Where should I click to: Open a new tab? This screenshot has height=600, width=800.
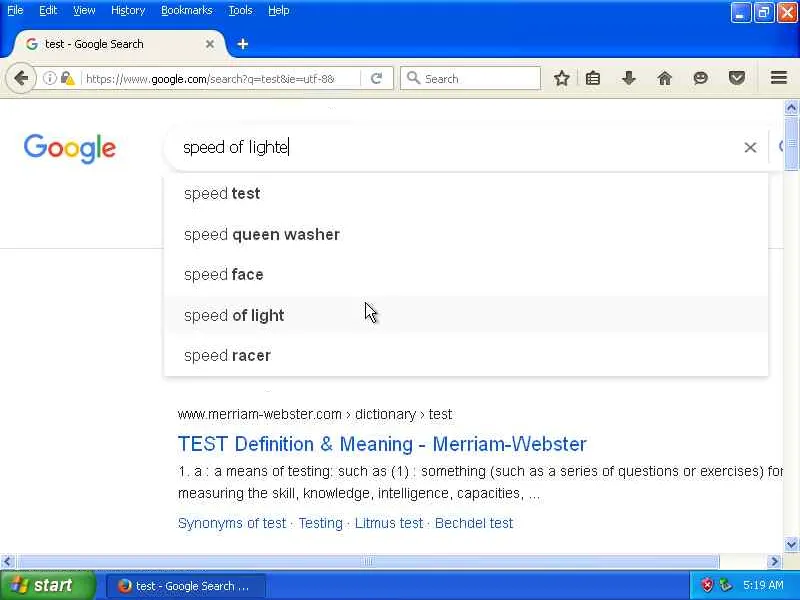[243, 44]
